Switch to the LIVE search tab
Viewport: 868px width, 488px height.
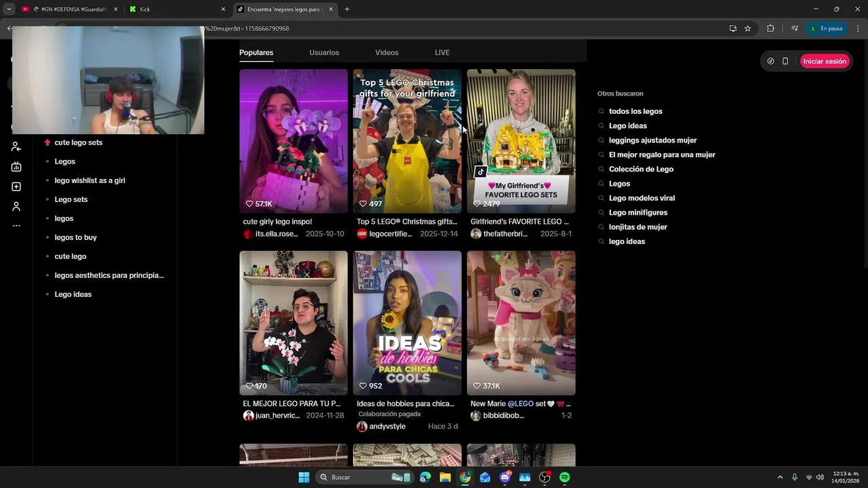442,52
